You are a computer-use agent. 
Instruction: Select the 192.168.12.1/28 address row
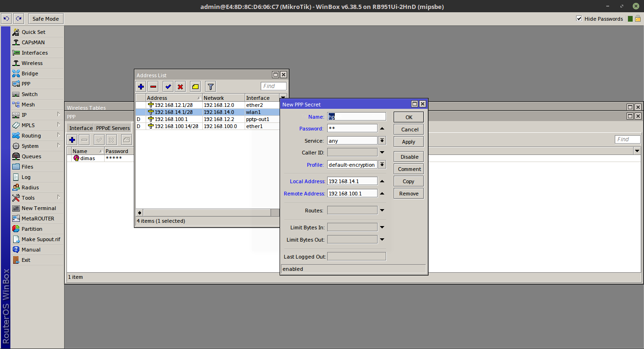click(207, 105)
